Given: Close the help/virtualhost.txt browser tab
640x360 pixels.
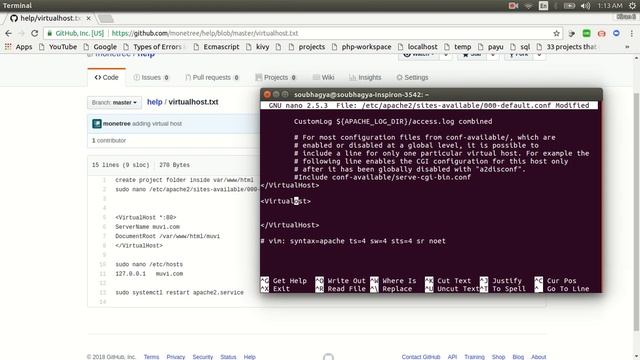Looking at the screenshot, I should point(89,18).
